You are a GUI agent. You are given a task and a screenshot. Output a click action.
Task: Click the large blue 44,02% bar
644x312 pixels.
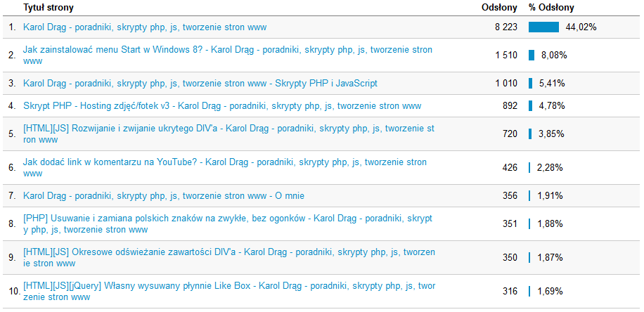[543, 27]
